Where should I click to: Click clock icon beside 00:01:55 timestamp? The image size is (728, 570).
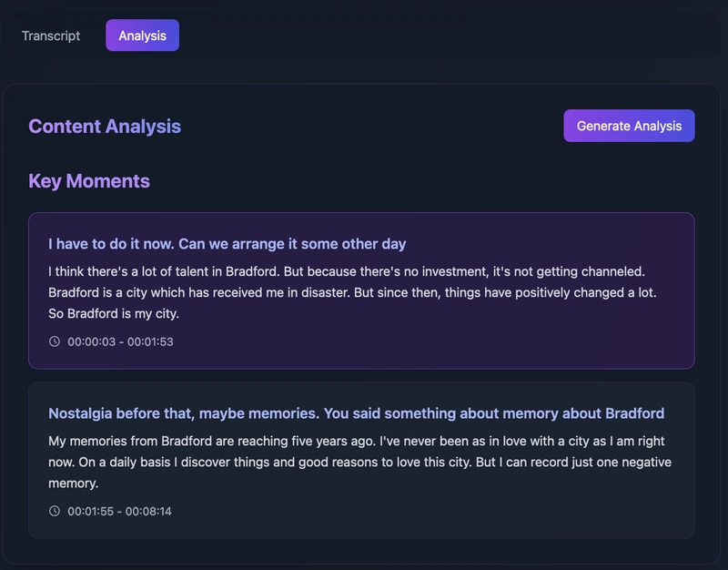coord(55,511)
